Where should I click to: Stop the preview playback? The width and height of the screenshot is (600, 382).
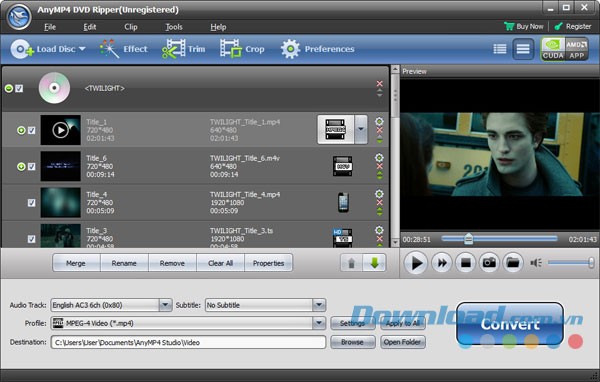465,263
